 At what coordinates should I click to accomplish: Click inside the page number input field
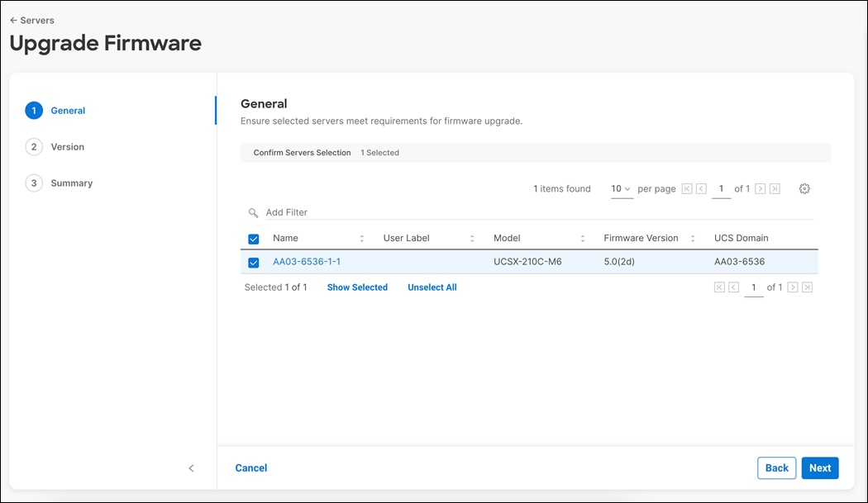(721, 188)
